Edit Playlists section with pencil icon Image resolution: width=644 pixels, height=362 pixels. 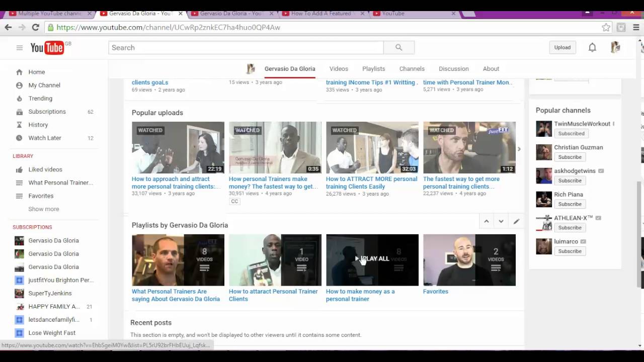tap(516, 221)
